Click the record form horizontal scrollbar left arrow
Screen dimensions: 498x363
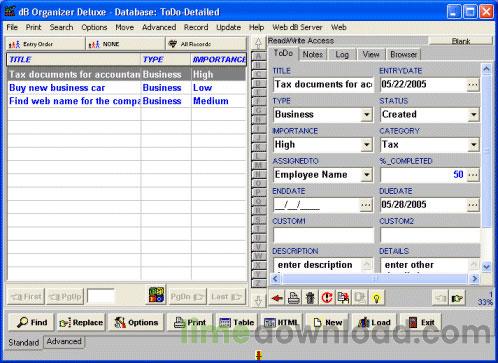(x=275, y=278)
